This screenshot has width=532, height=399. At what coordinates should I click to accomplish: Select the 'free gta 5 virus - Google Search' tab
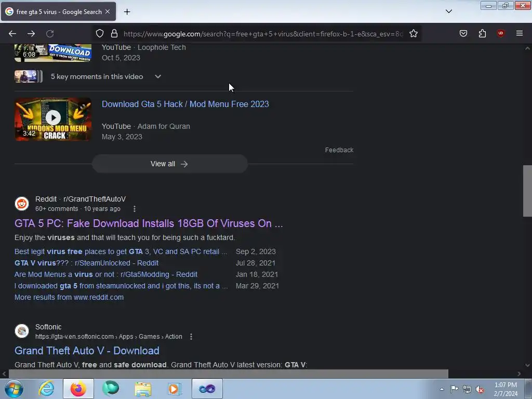[58, 11]
